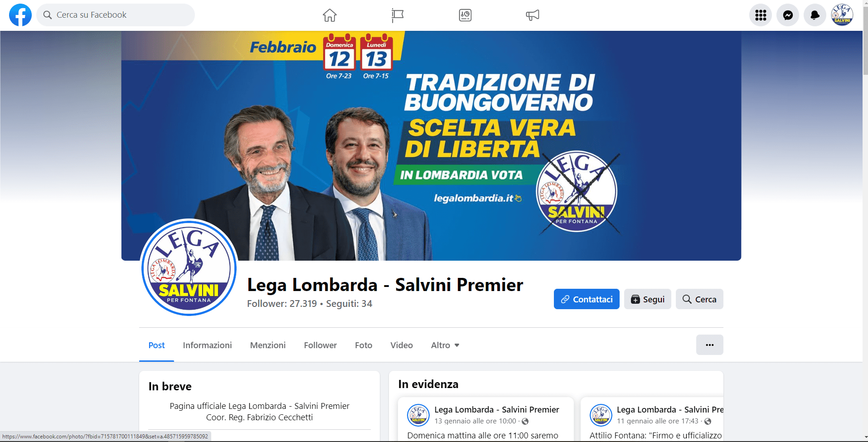
Task: Open the three-dots page options menu
Action: (710, 345)
